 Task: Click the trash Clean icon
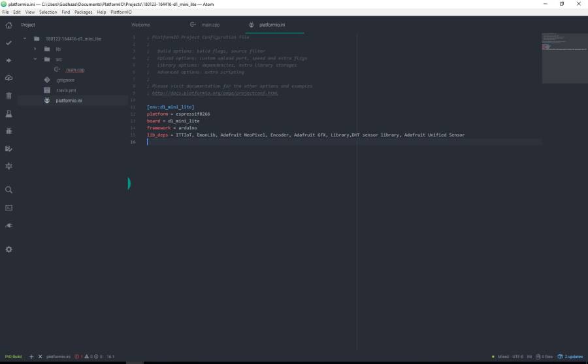pyautogui.click(x=8, y=95)
